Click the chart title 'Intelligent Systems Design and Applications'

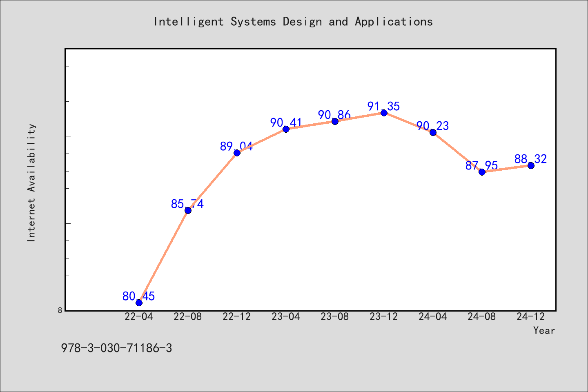coord(293,22)
